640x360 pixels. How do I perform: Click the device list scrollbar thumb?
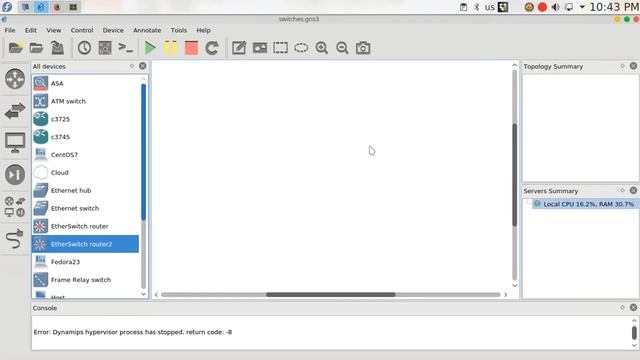[x=143, y=152]
